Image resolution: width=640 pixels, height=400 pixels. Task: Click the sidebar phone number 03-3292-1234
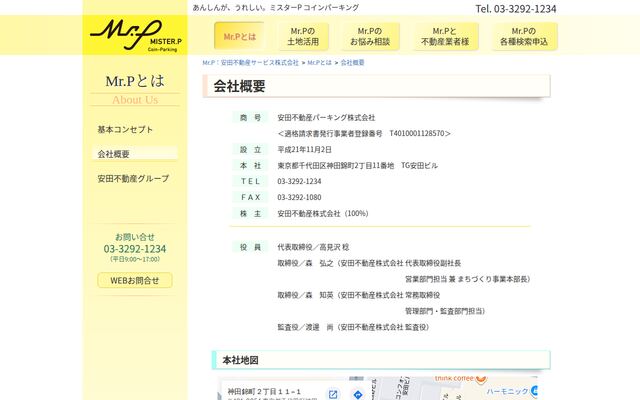pos(135,249)
